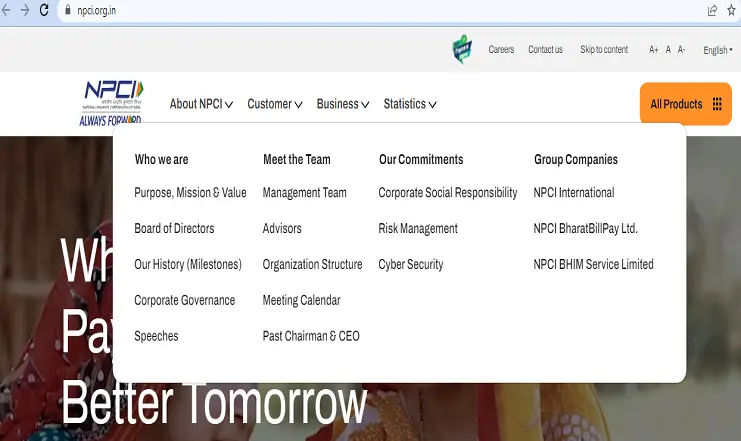The image size is (741, 441).
Task: Open Management Team
Action: point(304,193)
